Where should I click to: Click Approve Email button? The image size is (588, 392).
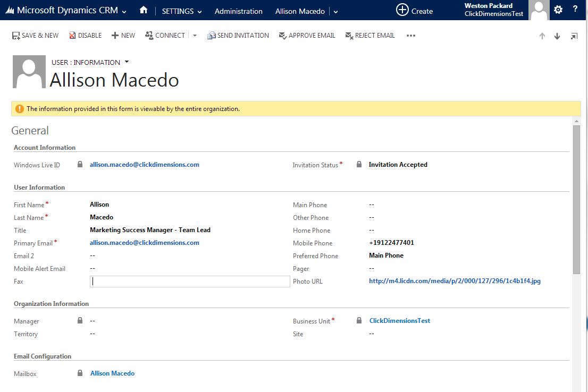[x=307, y=36]
